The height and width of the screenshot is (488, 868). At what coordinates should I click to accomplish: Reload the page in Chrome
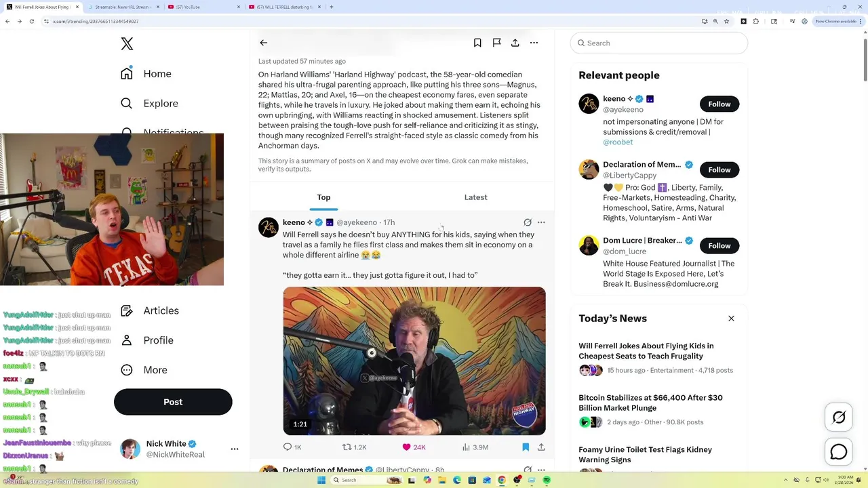[x=31, y=21]
